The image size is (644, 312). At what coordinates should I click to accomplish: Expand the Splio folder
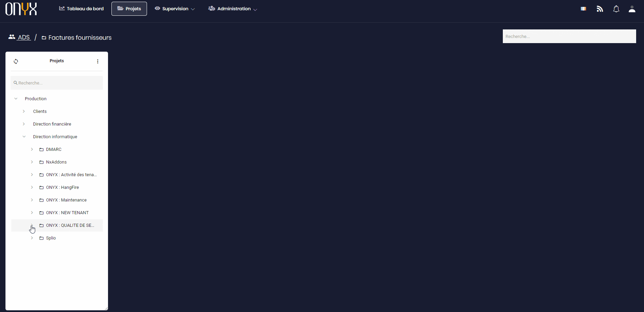point(32,238)
